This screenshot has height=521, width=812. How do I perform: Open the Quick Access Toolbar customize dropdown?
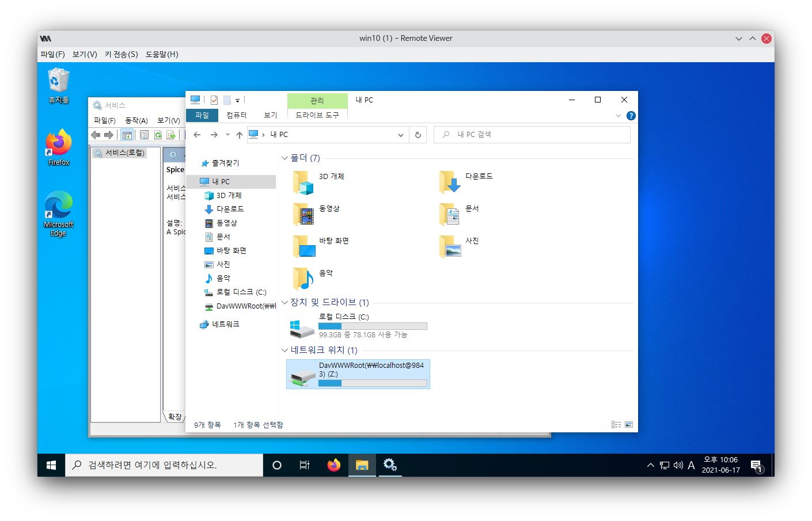tap(237, 100)
